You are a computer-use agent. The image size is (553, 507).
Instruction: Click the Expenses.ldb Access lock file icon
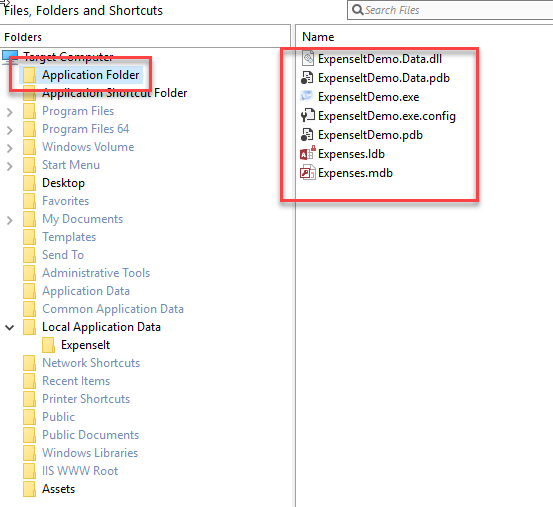click(x=308, y=153)
